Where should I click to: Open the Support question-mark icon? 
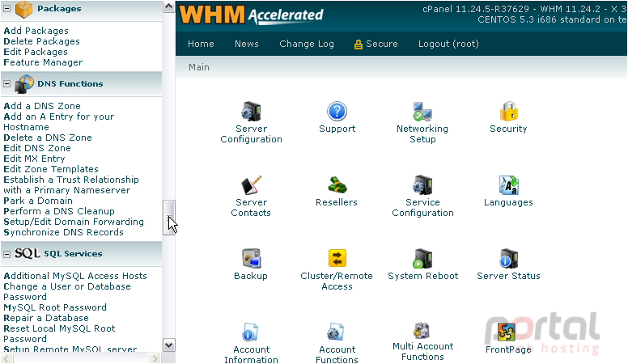pyautogui.click(x=337, y=112)
